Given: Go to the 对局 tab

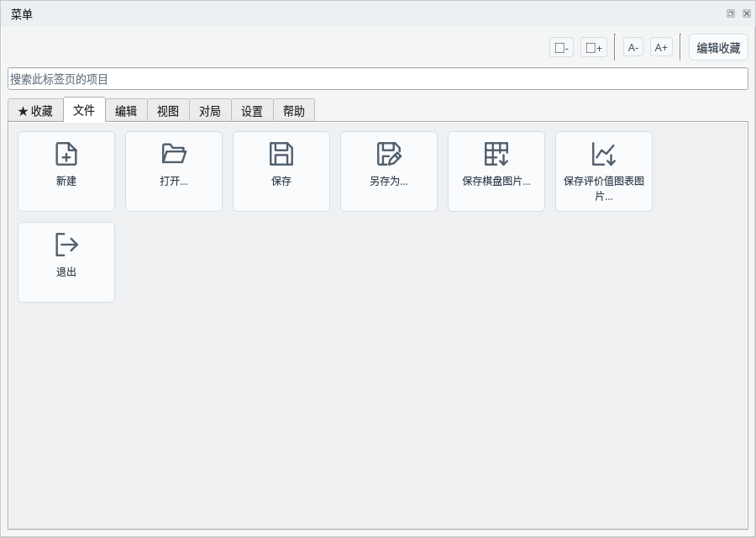Looking at the screenshot, I should click(210, 110).
